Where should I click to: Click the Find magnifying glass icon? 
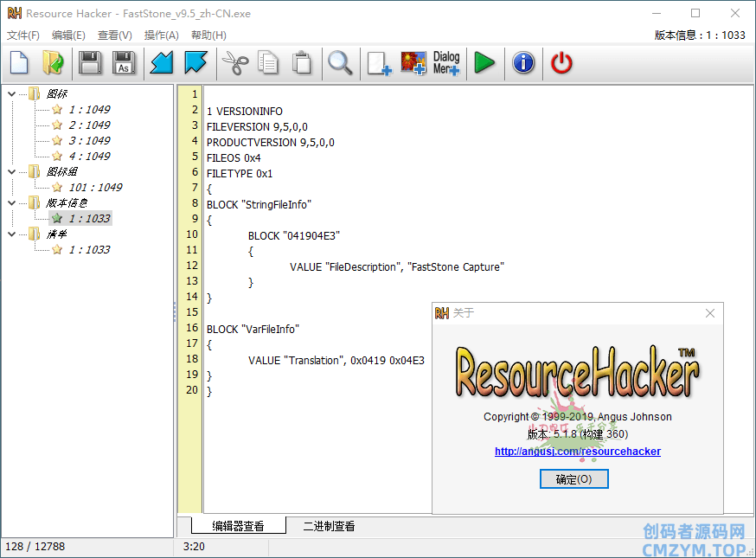[339, 63]
